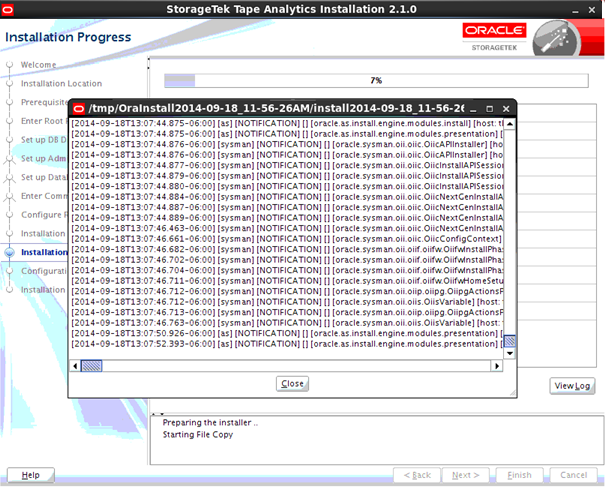
Task: Click the log line timestamped 13:07:46.711 OiifwHomeSetu
Action: [x=287, y=281]
